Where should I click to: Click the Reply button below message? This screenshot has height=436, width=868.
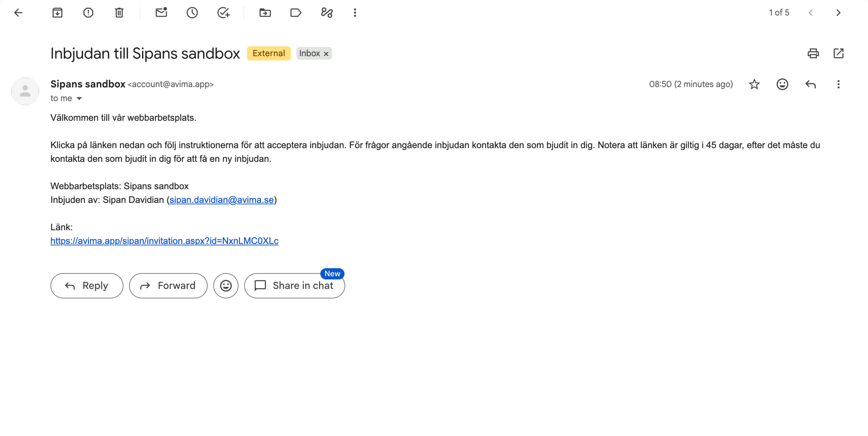tap(87, 286)
